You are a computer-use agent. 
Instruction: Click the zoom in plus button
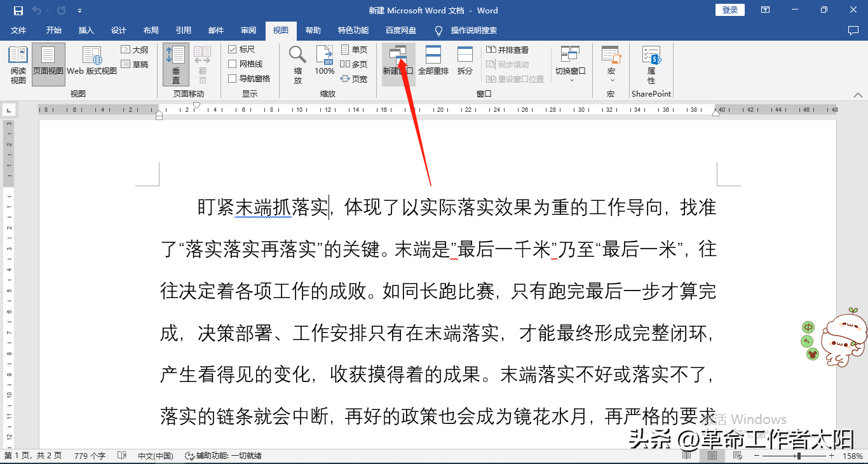tap(831, 456)
